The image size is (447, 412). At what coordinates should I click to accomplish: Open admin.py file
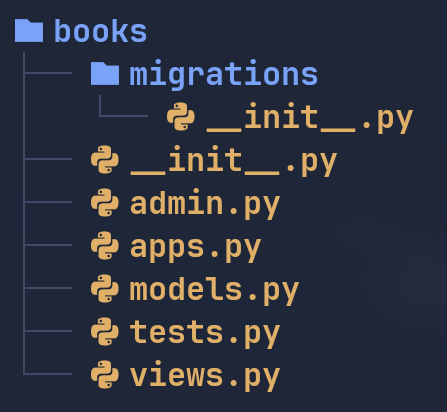click(x=205, y=204)
